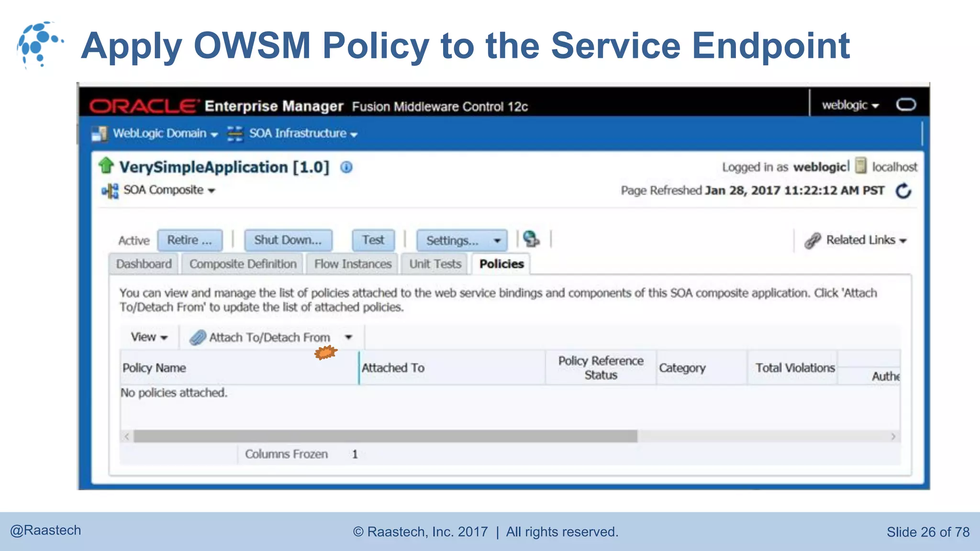Click the @Raastech footer text
Screen dimensions: 980x551
[45, 530]
